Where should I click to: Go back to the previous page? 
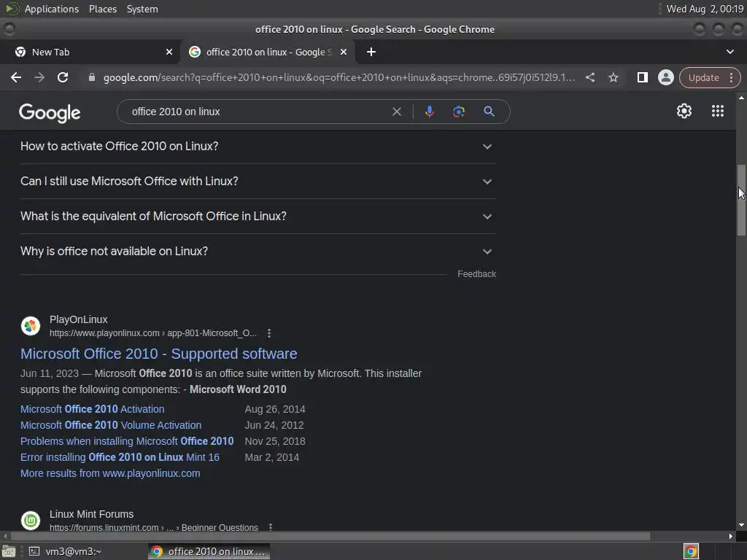[x=16, y=77]
